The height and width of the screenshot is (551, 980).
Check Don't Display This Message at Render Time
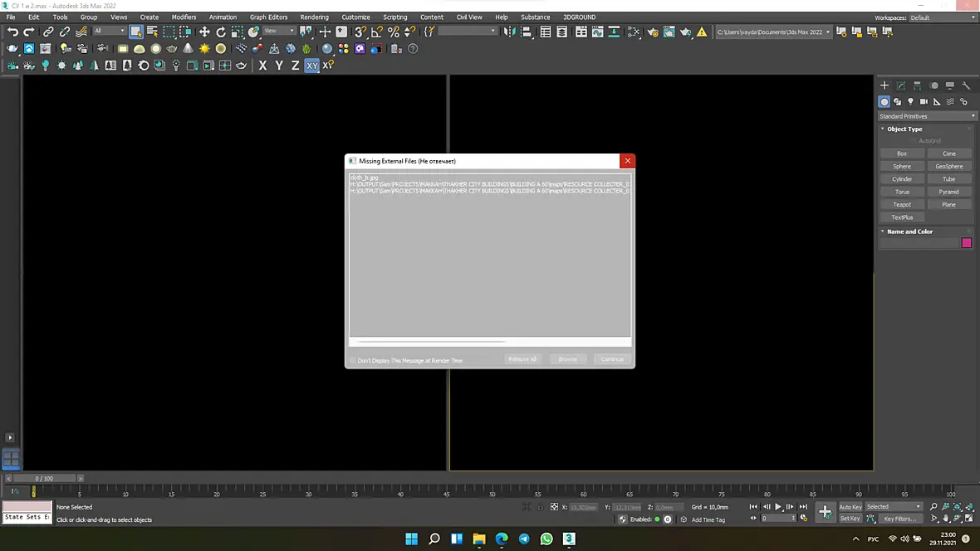(352, 360)
